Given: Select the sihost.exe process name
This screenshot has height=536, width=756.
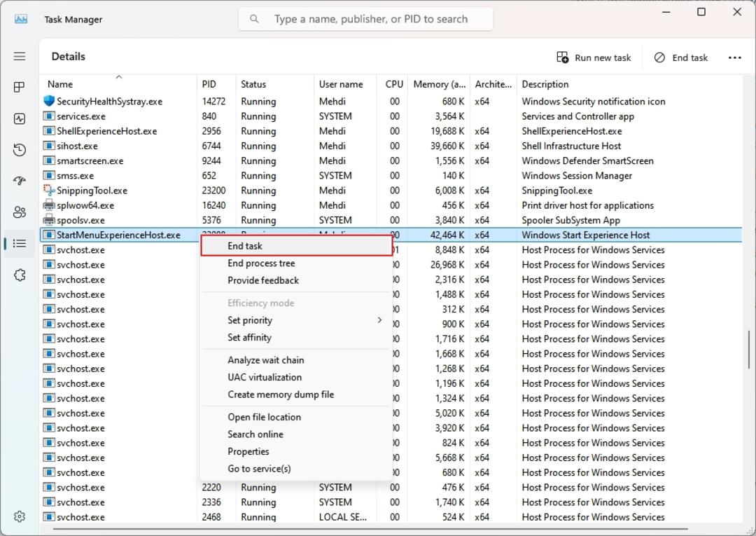Looking at the screenshot, I should tap(77, 146).
